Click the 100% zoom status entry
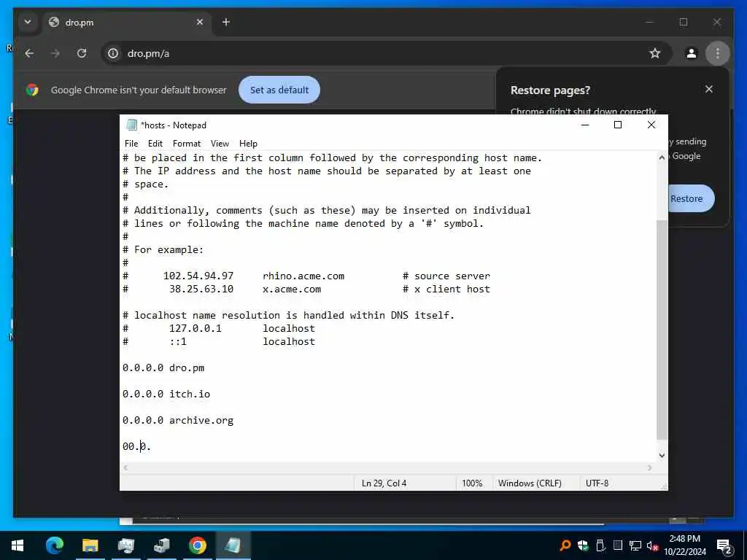The width and height of the screenshot is (747, 560). 472,483
